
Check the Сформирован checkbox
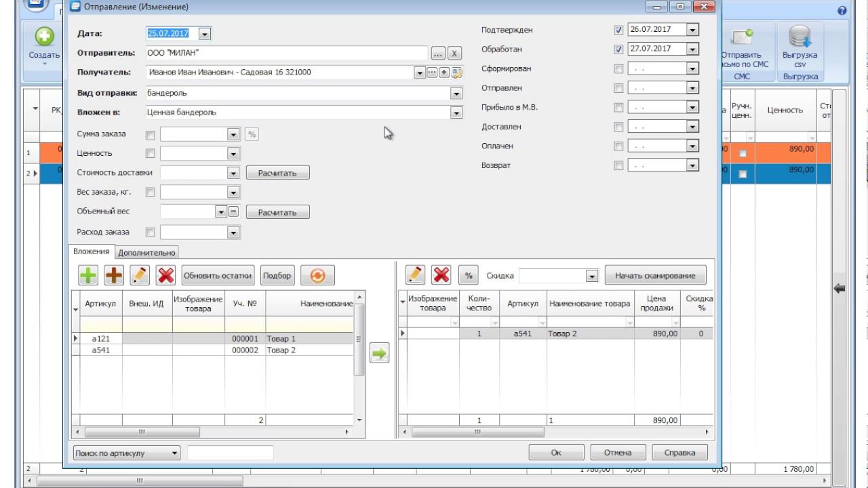click(618, 69)
